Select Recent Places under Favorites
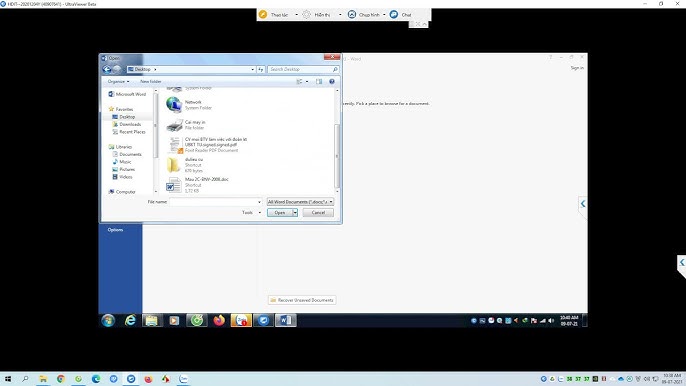Viewport: 686px width, 386px height. click(129, 132)
